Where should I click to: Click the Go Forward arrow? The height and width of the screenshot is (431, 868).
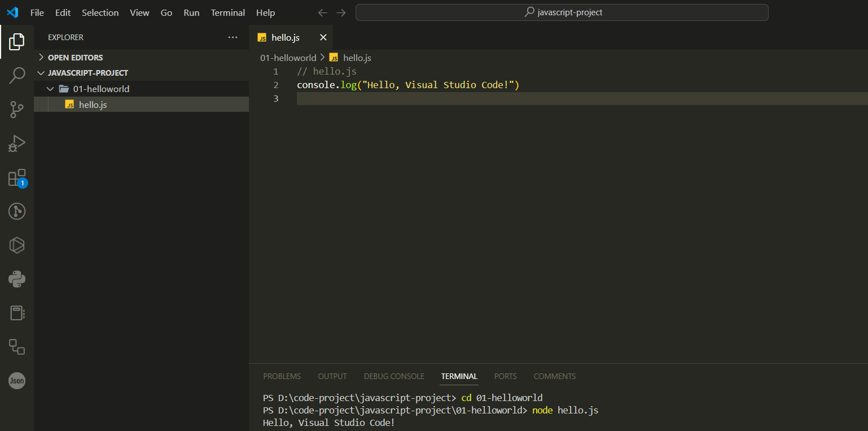click(341, 12)
